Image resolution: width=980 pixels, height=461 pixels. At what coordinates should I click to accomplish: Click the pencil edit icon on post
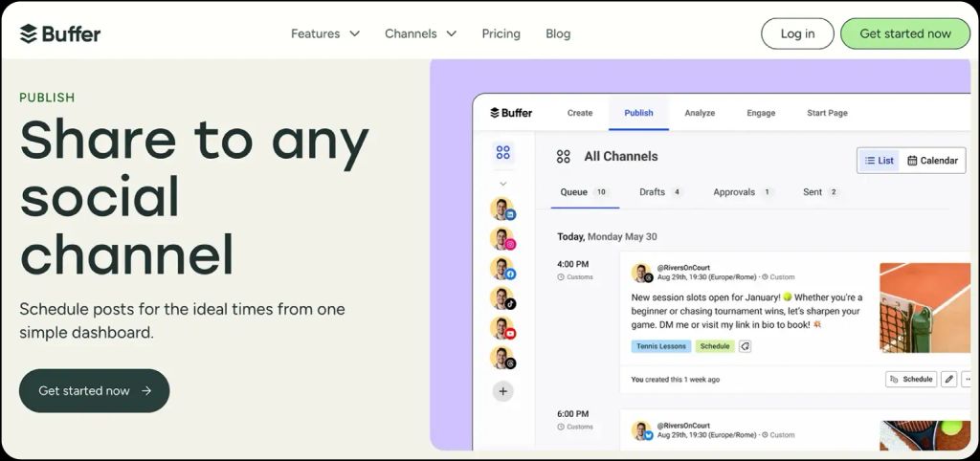[948, 379]
